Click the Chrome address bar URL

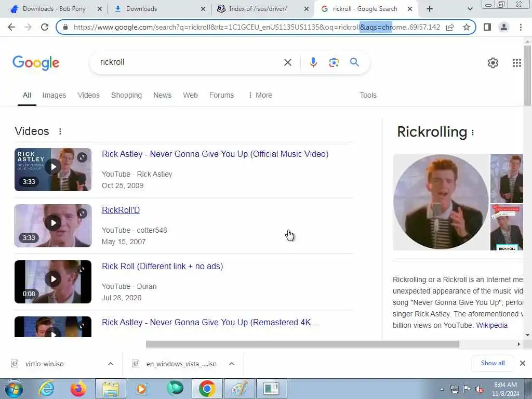[257, 27]
